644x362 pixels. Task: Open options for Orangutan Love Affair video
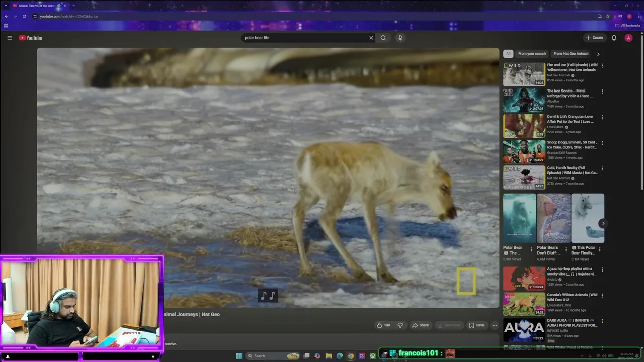click(602, 117)
